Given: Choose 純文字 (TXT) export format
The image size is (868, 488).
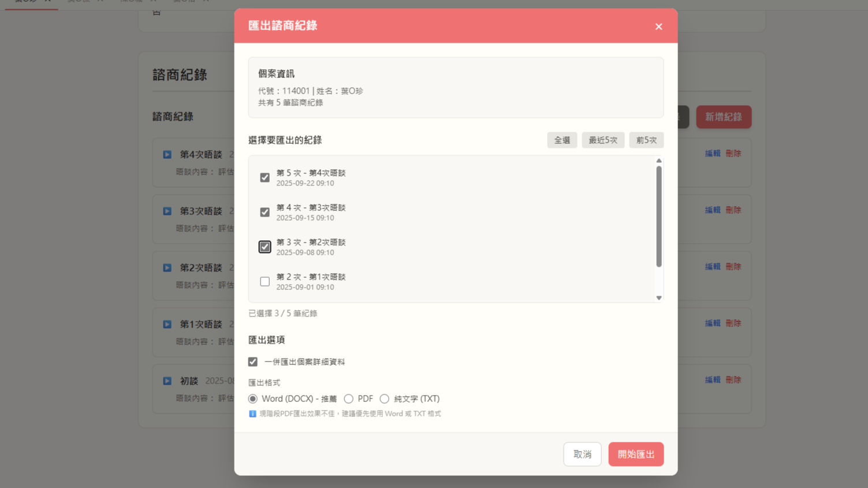Looking at the screenshot, I should (385, 398).
